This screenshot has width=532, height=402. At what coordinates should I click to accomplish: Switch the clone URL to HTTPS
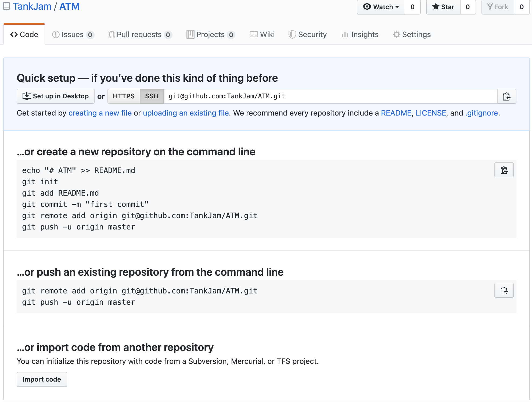124,96
